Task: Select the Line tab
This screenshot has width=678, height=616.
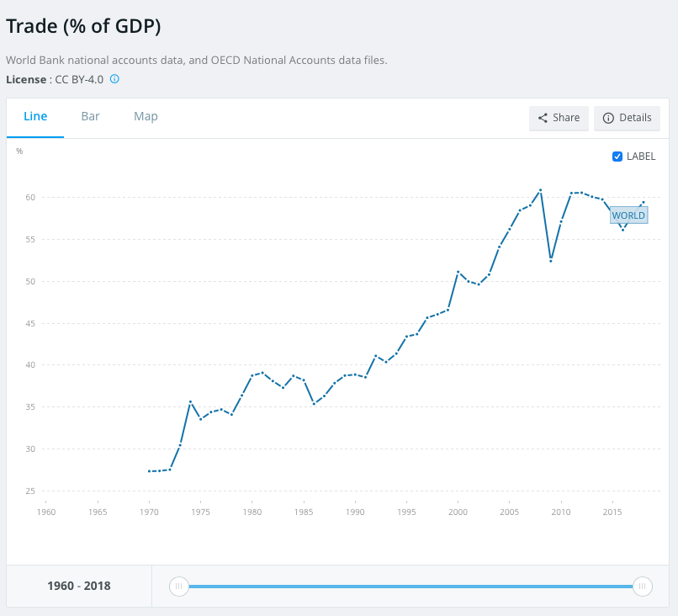Action: pos(35,116)
